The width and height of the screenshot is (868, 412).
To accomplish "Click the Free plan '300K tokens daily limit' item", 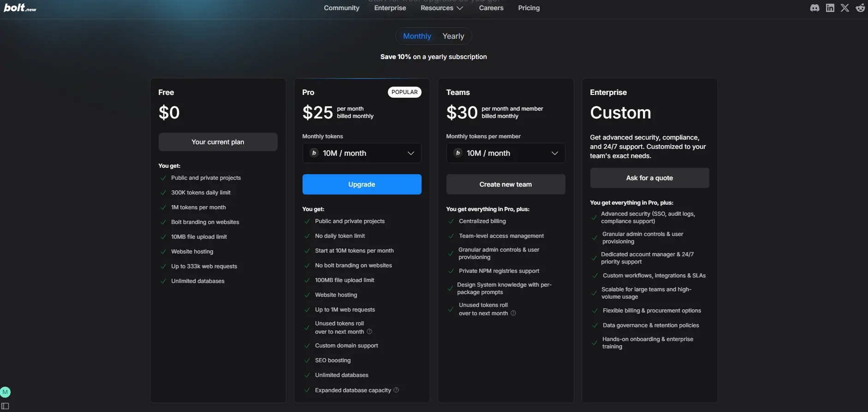I will coord(201,193).
